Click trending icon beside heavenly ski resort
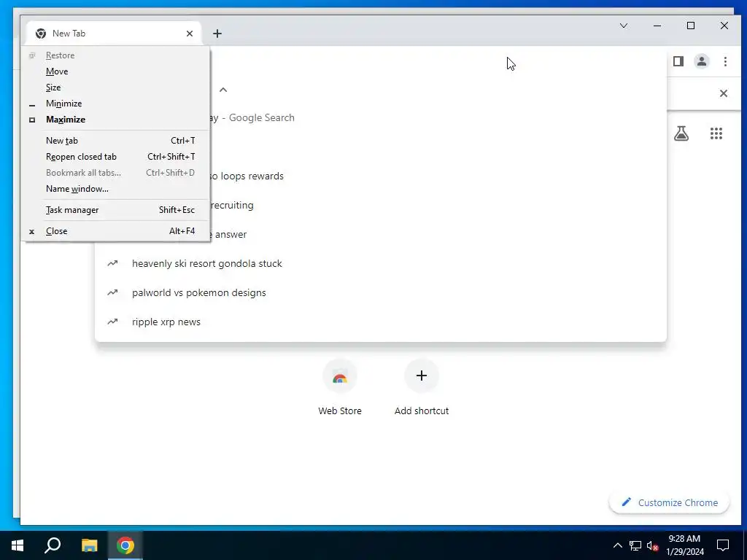 point(112,263)
